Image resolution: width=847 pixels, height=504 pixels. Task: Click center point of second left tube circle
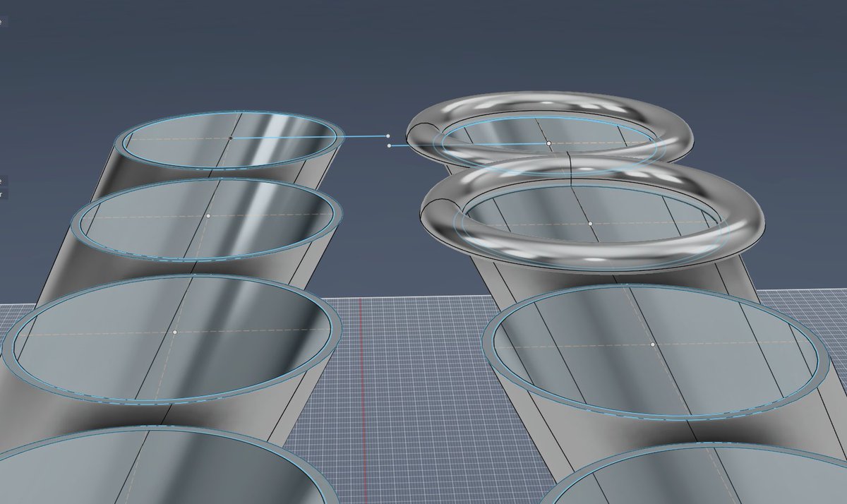(208, 215)
